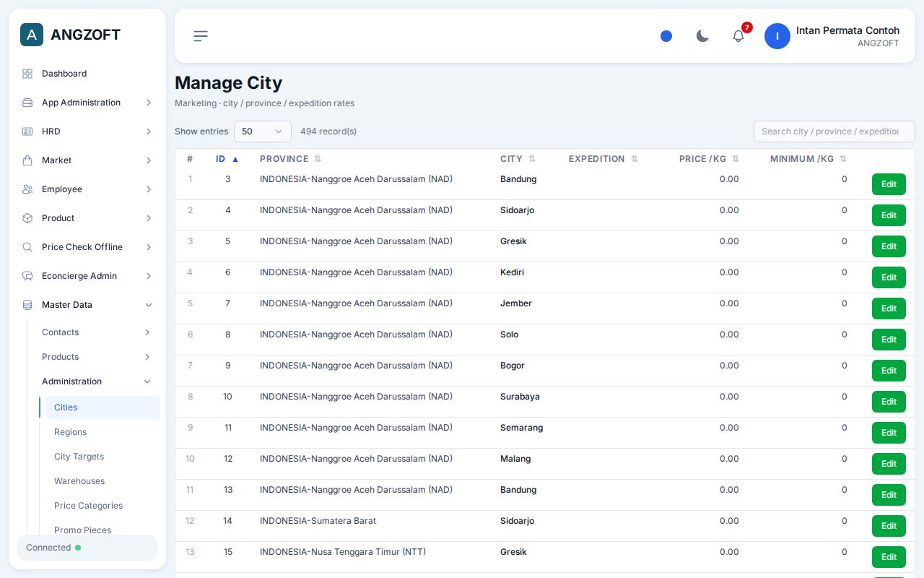Open the notifications bell
The height and width of the screenshot is (578, 924).
738,36
